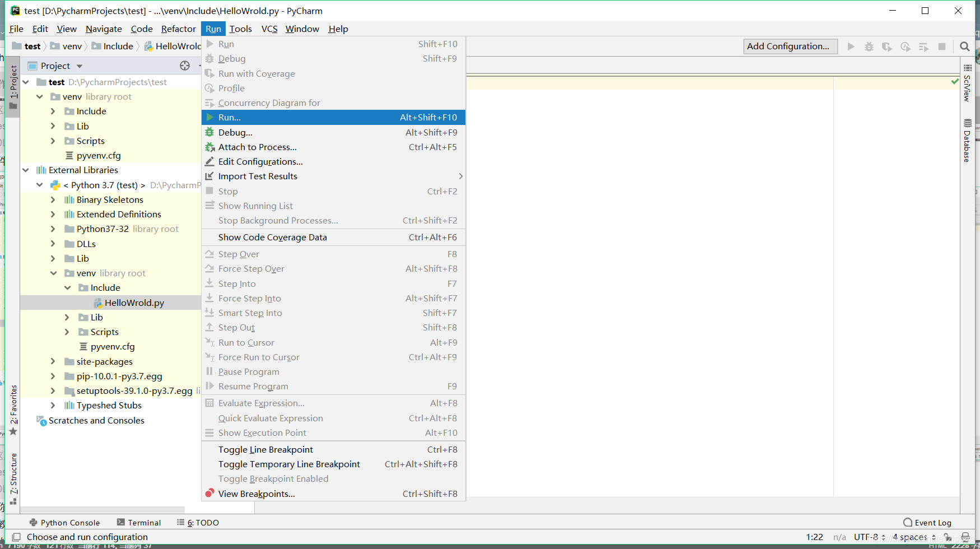The height and width of the screenshot is (549, 980).
Task: Open the 6: TODO tool window
Action: point(198,522)
